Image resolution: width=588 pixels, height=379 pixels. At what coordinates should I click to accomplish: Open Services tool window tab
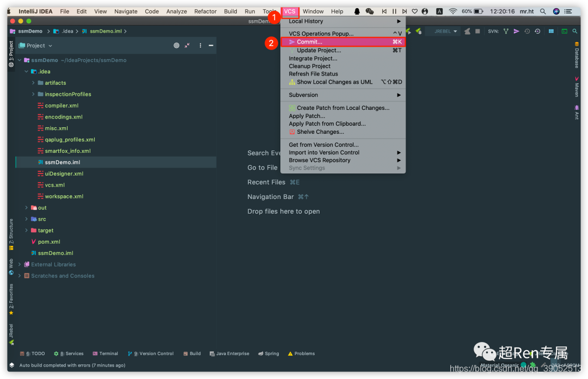point(69,353)
